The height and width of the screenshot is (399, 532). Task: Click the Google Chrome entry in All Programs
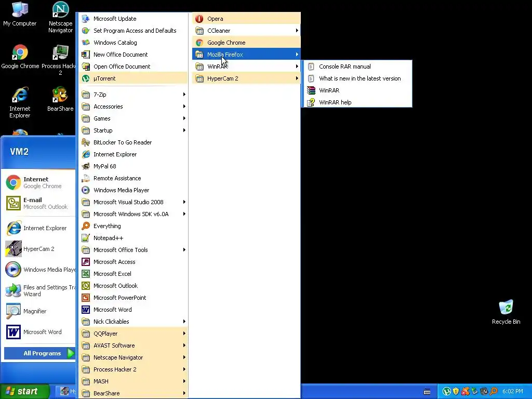click(246, 43)
